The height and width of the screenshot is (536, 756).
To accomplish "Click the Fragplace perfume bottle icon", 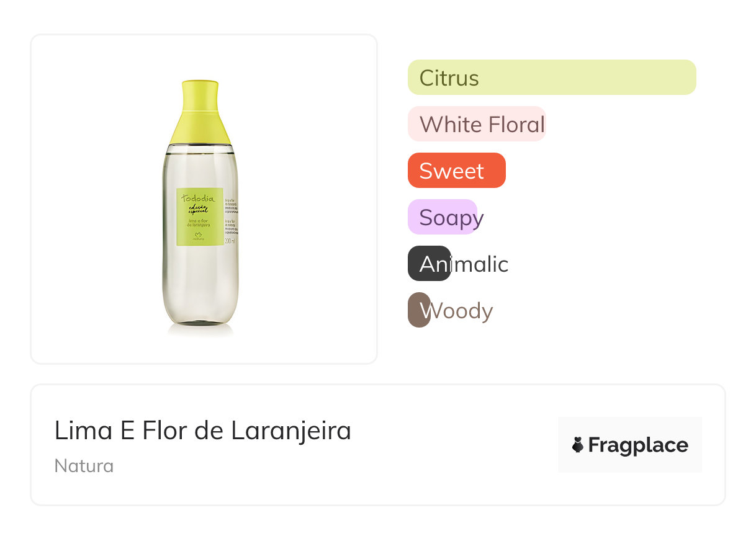I will click(x=578, y=445).
